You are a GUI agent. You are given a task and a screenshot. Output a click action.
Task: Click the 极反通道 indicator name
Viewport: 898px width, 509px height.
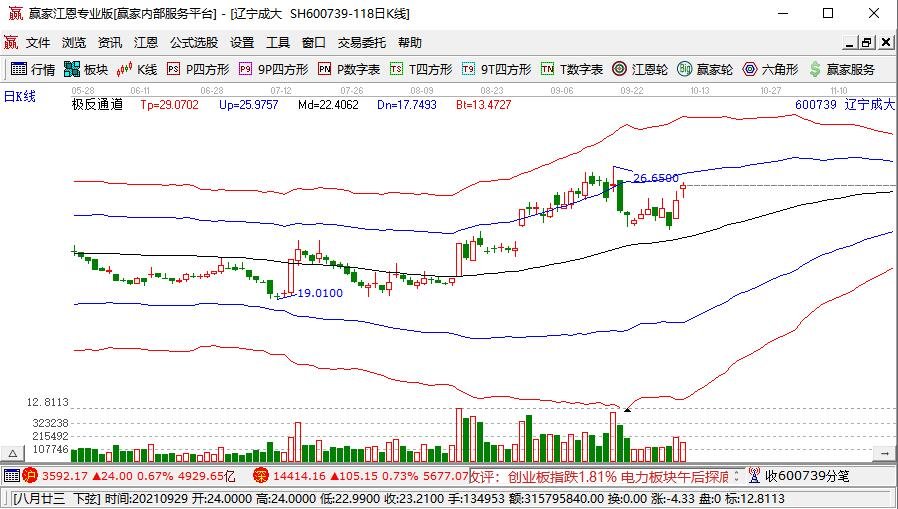[x=97, y=105]
